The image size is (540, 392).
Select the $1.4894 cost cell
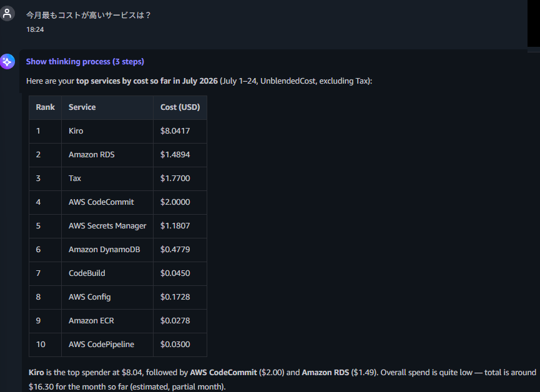click(180, 155)
